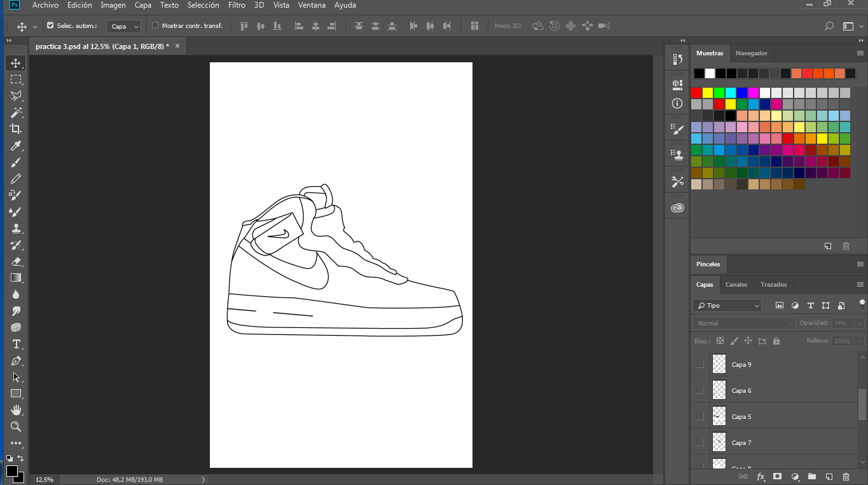Select the Magic Wand tool
Viewport: 868px width, 485px height.
tap(16, 113)
